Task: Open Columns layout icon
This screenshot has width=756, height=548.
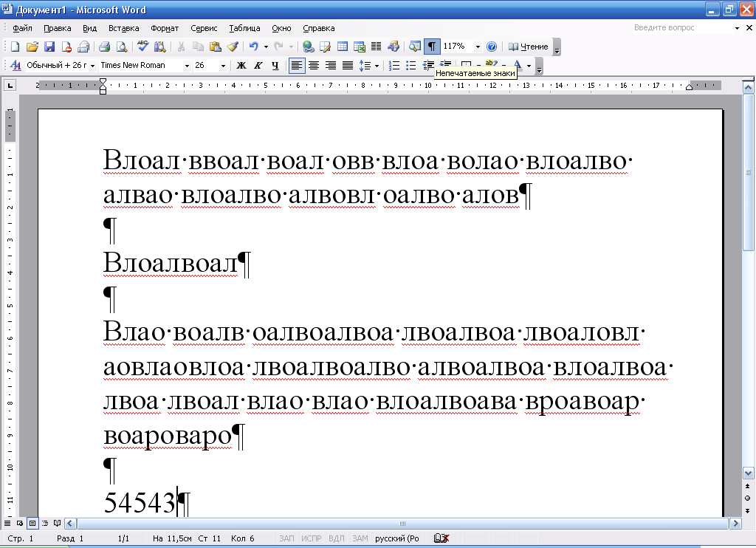Action: 376,47
